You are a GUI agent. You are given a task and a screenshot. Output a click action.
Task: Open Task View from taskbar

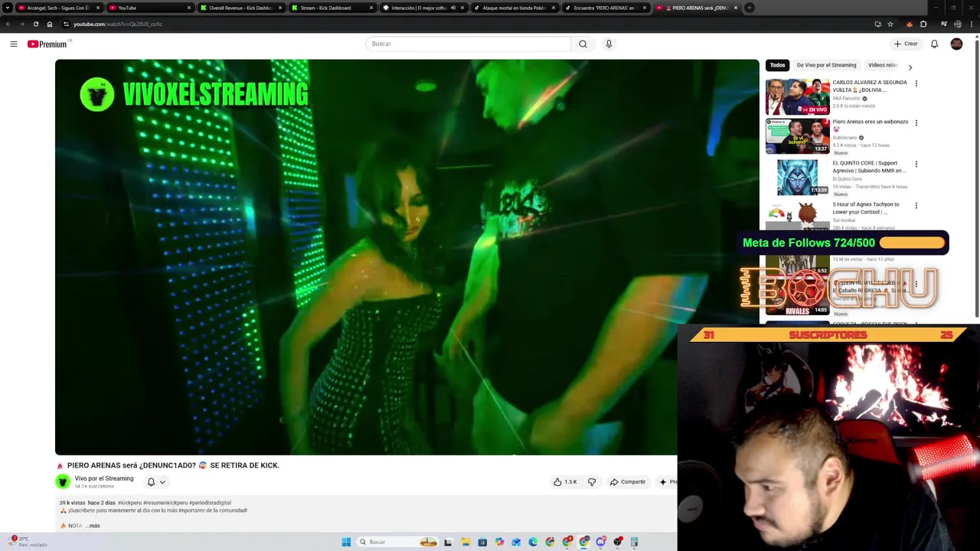click(x=448, y=542)
